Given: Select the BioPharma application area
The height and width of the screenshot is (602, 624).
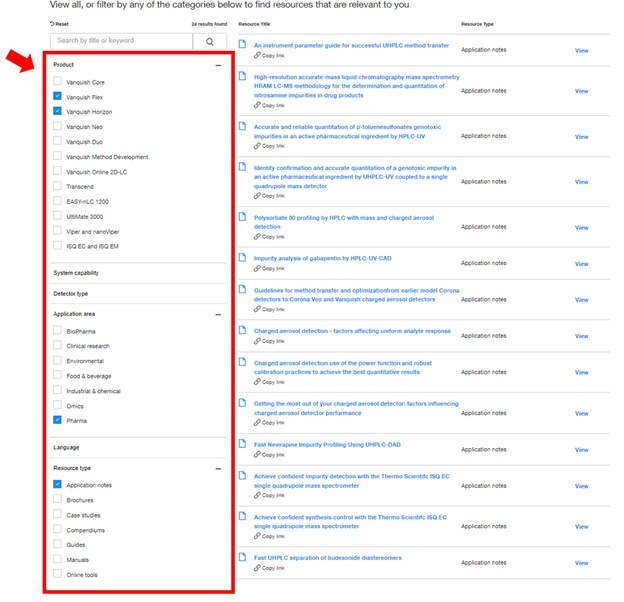Looking at the screenshot, I should click(x=57, y=330).
